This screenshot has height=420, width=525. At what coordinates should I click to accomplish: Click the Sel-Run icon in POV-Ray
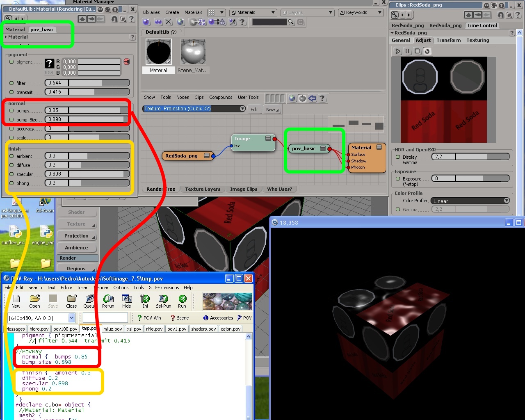point(164,301)
